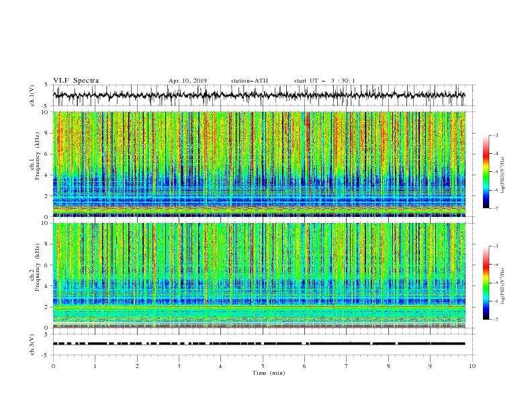This screenshot has height=411, width=532.
Task: Select the date label 'Apr. 10, 2019'
Action: (187, 81)
